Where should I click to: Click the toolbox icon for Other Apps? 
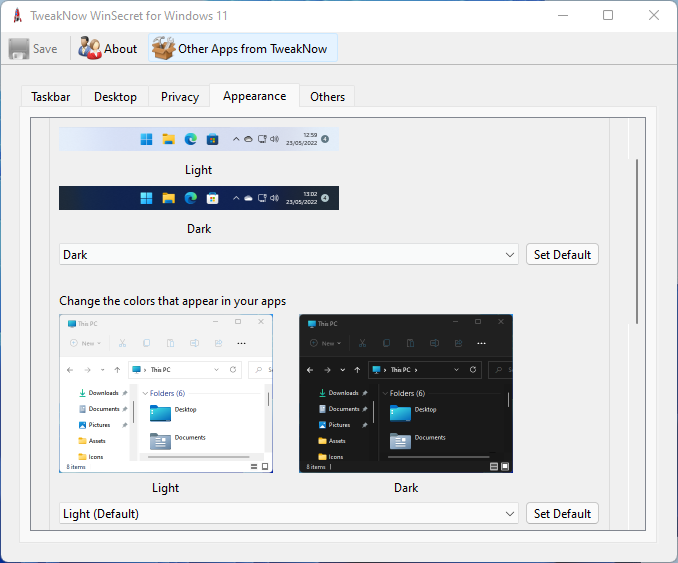[x=163, y=48]
